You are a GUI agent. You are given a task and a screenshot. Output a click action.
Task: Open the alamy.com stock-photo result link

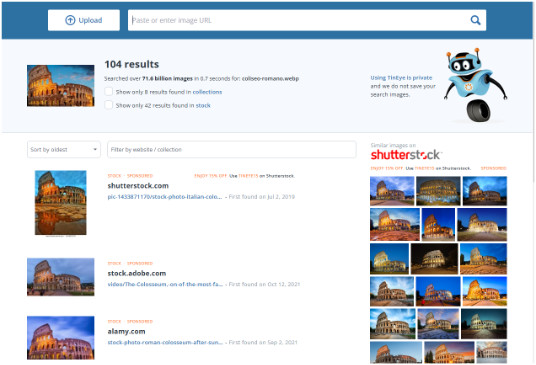coord(165,342)
